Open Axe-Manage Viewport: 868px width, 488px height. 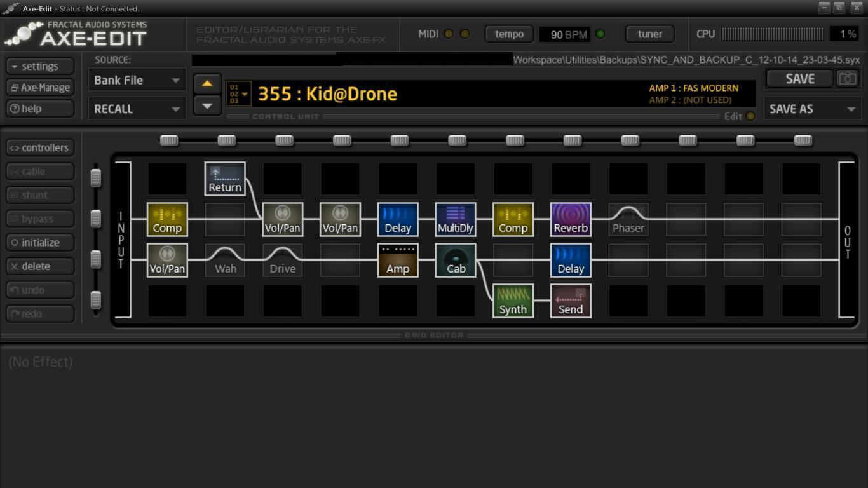tap(40, 87)
